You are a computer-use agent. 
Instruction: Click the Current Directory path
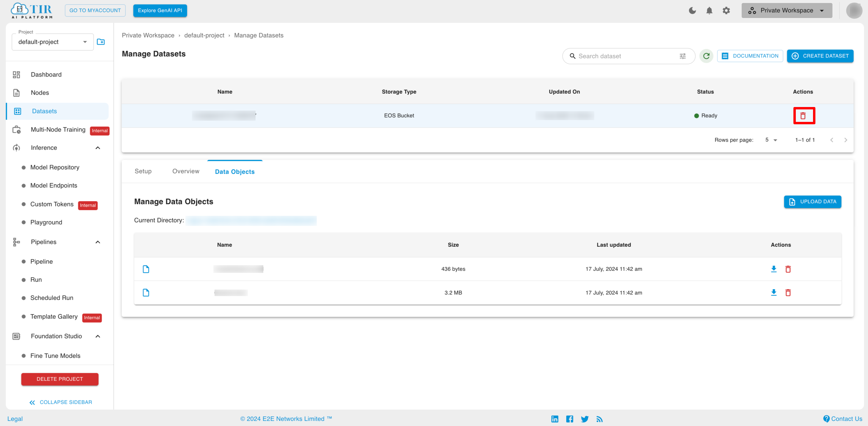pos(251,220)
